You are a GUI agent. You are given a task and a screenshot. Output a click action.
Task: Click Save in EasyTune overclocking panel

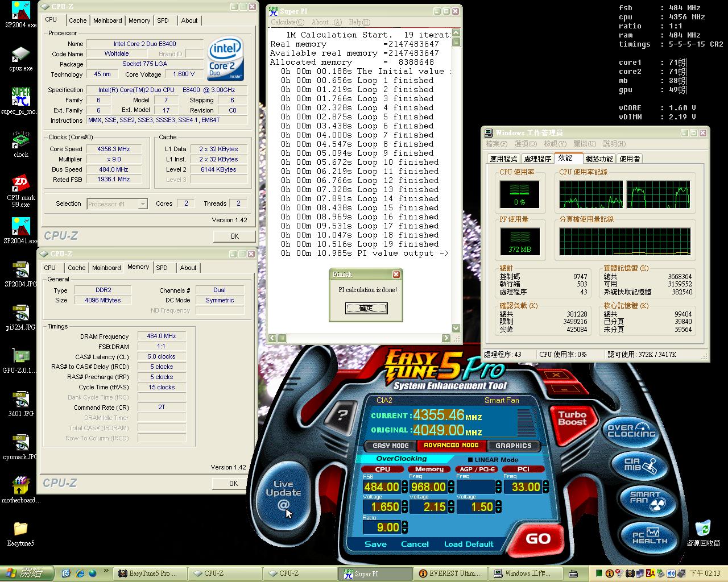375,544
